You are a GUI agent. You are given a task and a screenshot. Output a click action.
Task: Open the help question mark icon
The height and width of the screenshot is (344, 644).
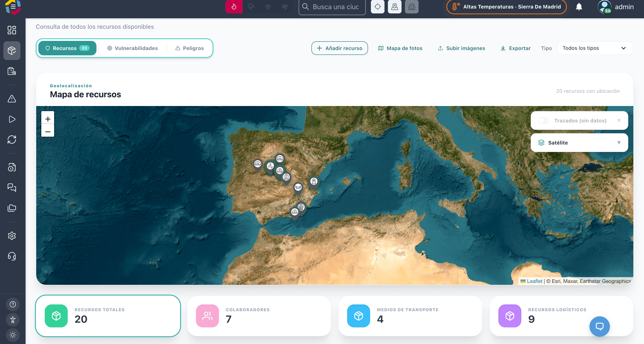13,304
